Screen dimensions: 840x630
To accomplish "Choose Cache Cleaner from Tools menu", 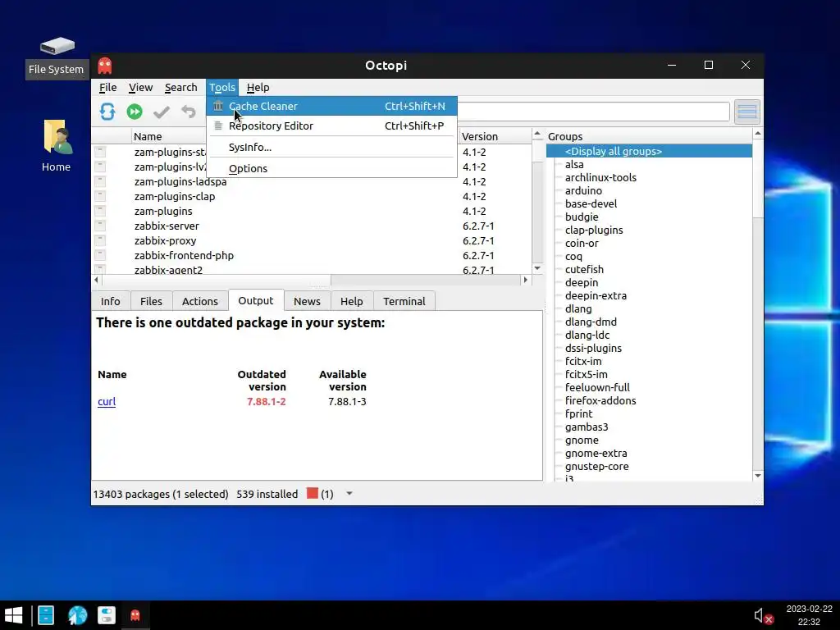I will (331, 106).
